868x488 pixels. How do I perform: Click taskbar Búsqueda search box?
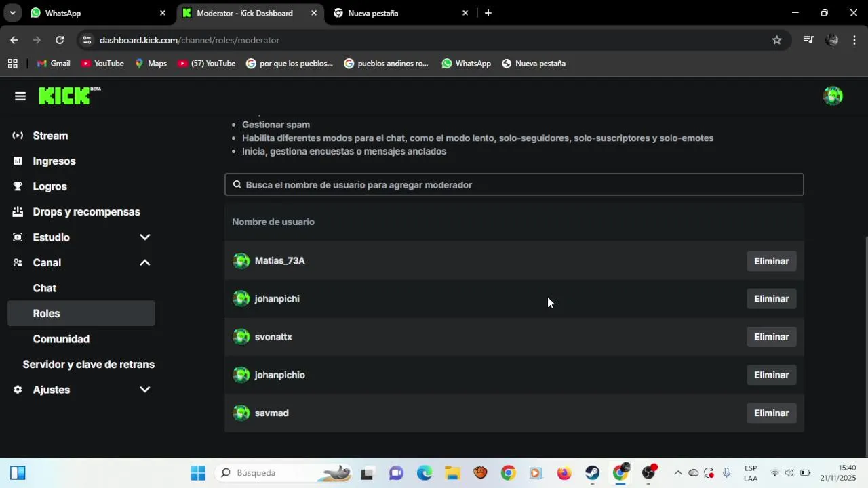click(285, 472)
